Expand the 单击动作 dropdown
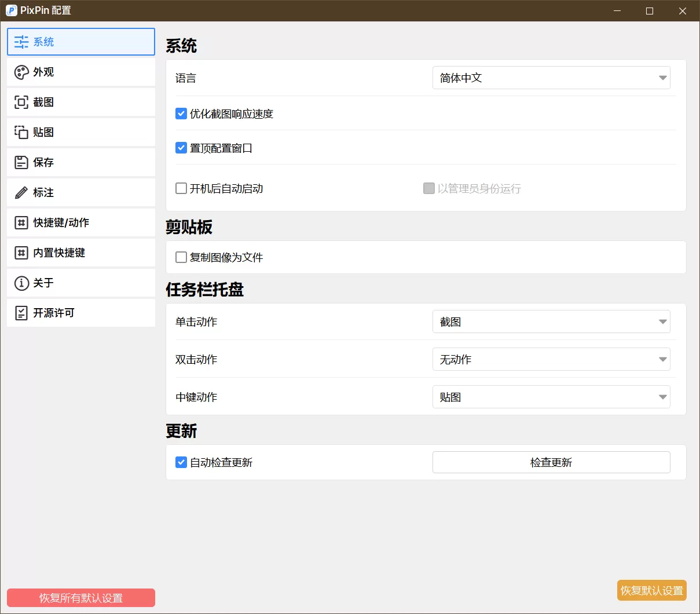700x614 pixels. pos(551,321)
